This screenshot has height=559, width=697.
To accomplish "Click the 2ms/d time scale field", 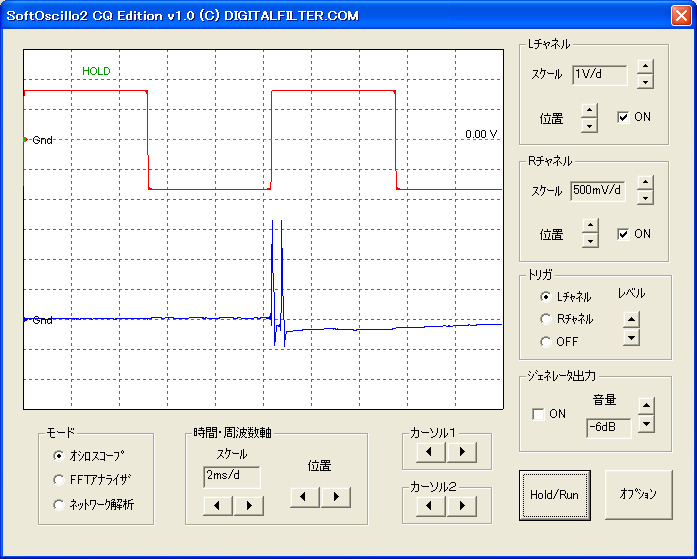I will click(x=231, y=477).
